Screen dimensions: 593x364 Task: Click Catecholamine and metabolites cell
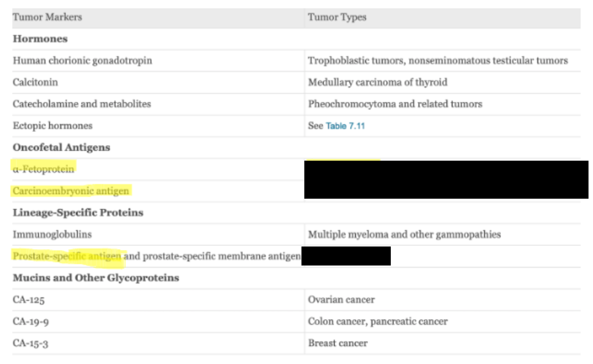pos(82,104)
